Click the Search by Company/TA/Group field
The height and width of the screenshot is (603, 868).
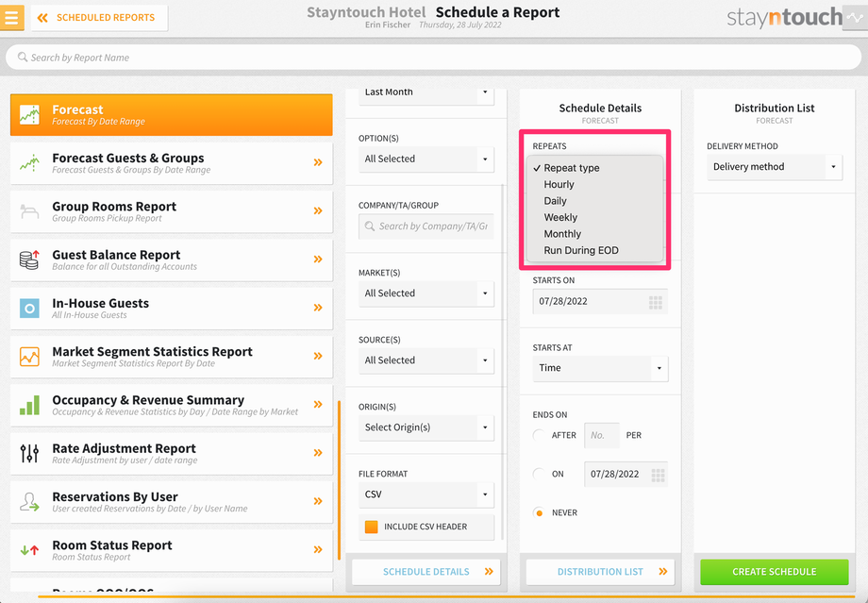pos(426,226)
